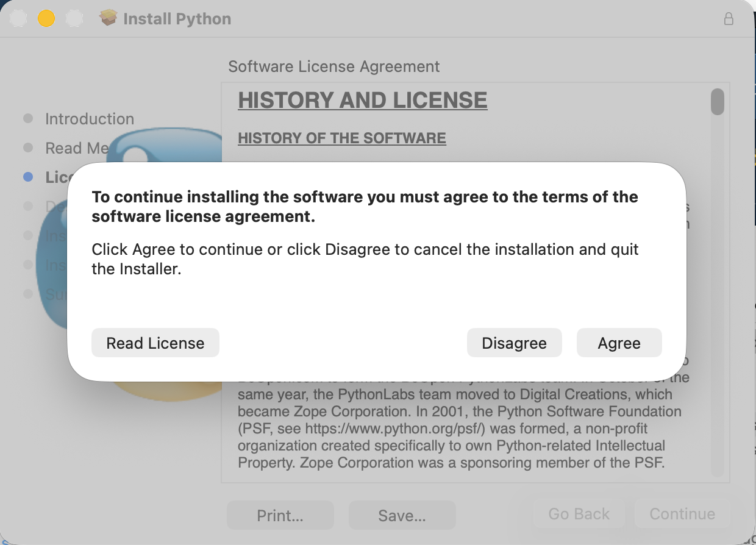Viewport: 756px width, 545px height.
Task: Select the Introduction step in sidebar
Action: point(90,119)
